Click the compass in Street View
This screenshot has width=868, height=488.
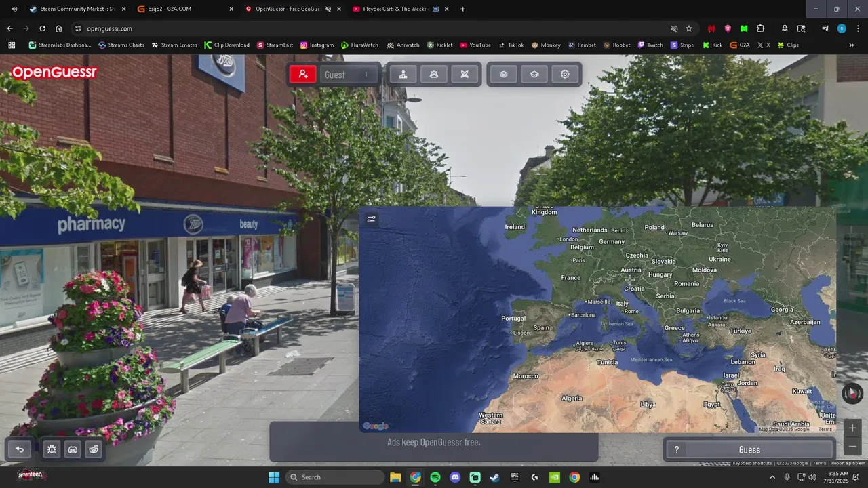click(x=852, y=393)
